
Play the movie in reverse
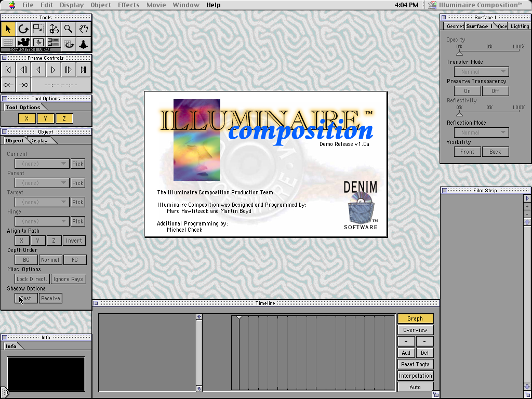coord(38,70)
